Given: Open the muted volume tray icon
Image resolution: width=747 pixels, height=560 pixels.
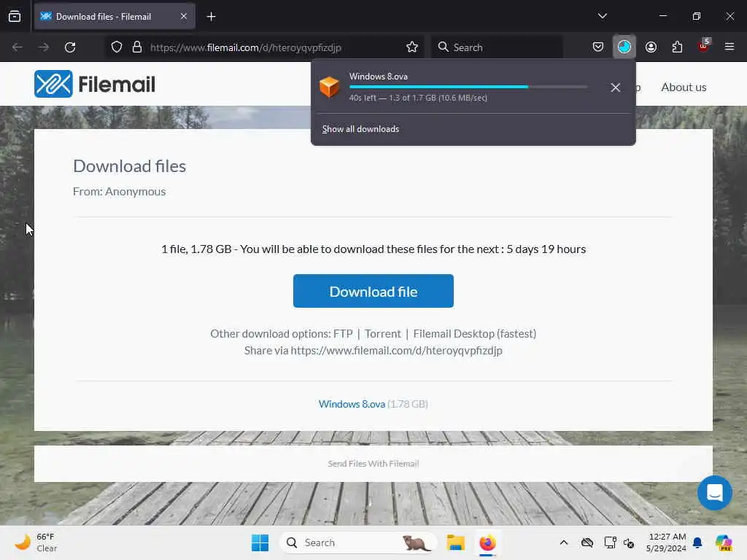Looking at the screenshot, I should click(x=629, y=542).
